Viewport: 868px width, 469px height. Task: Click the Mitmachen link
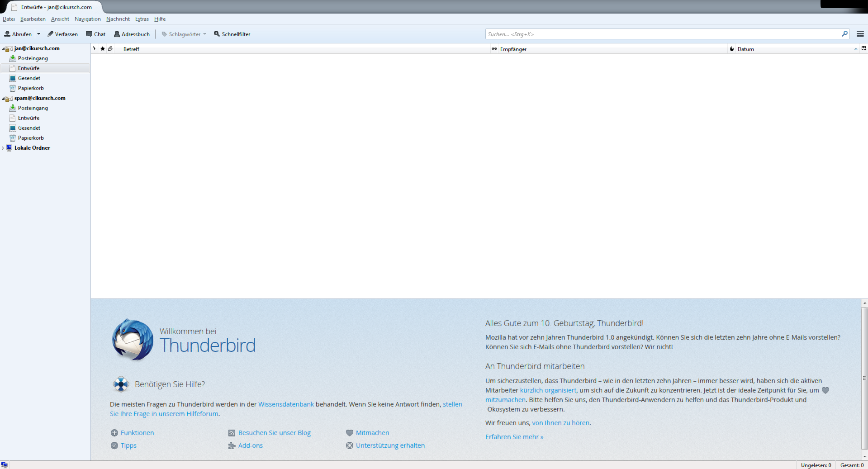pyautogui.click(x=372, y=433)
